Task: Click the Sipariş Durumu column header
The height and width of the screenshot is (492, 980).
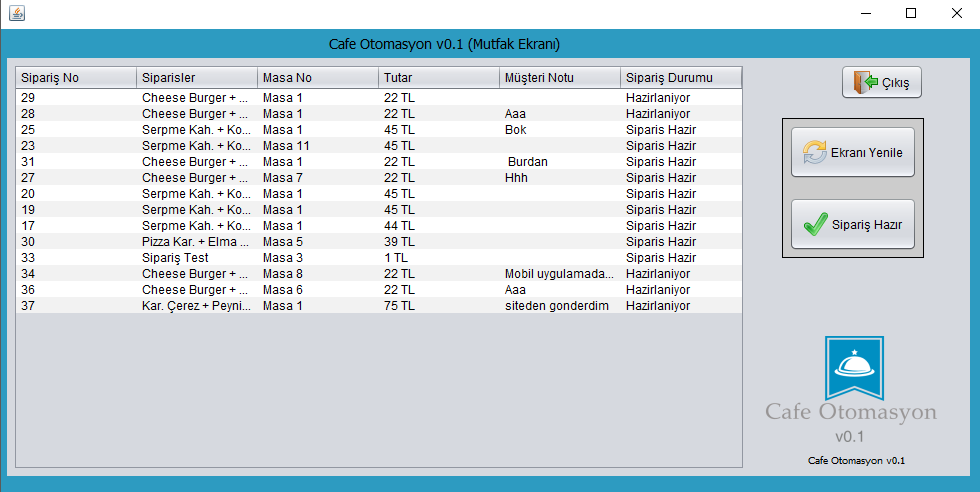Action: (x=680, y=78)
